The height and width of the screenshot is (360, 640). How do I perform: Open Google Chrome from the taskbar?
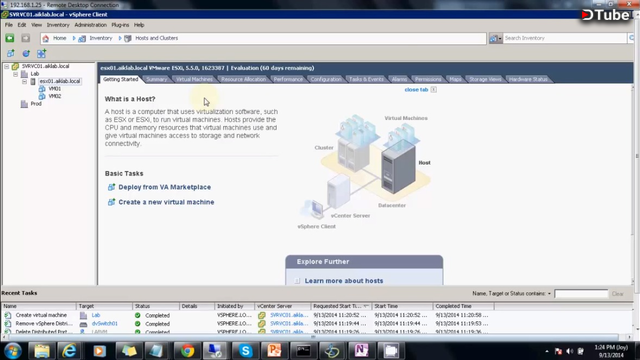pyautogui.click(x=187, y=351)
